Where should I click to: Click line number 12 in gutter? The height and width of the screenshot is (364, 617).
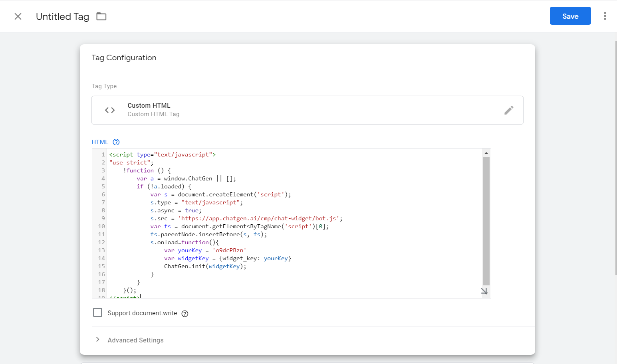tap(101, 242)
